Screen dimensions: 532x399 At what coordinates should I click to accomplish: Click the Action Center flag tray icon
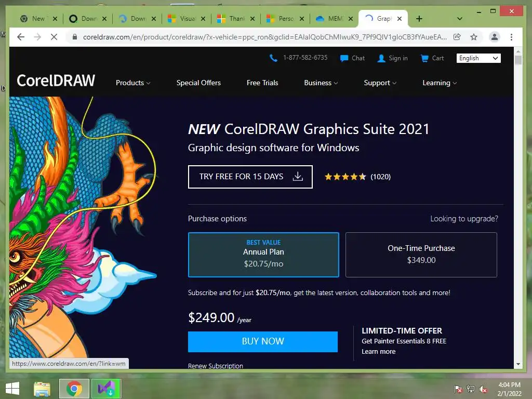tap(458, 389)
